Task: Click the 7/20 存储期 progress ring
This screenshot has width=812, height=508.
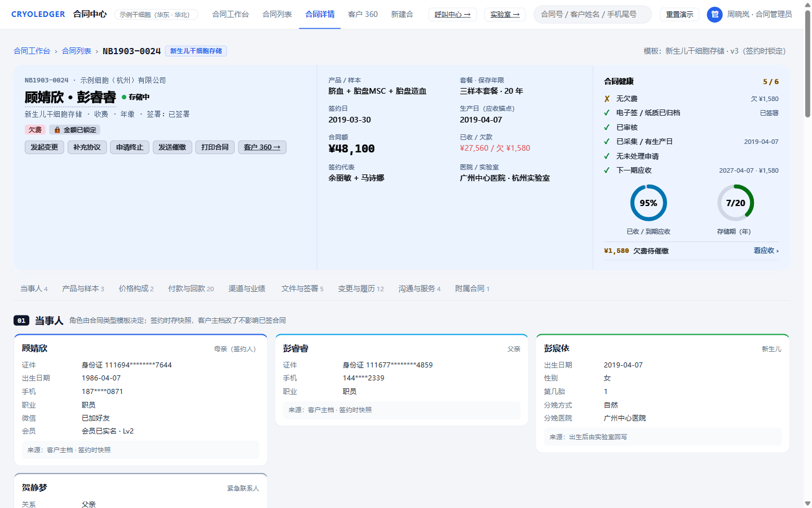Action: (735, 203)
